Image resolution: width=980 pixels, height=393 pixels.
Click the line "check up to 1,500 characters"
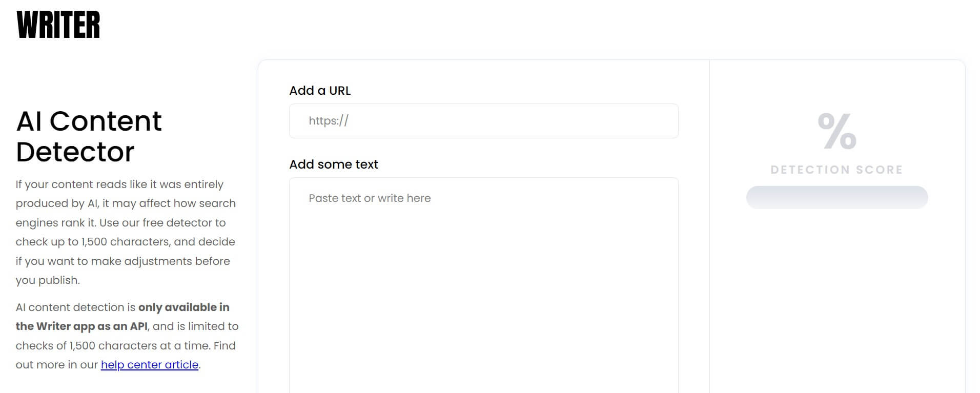pyautogui.click(x=125, y=242)
